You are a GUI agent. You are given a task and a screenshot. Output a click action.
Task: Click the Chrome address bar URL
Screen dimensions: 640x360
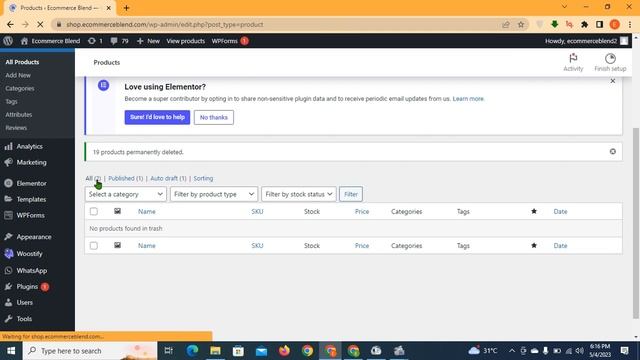coord(165,24)
